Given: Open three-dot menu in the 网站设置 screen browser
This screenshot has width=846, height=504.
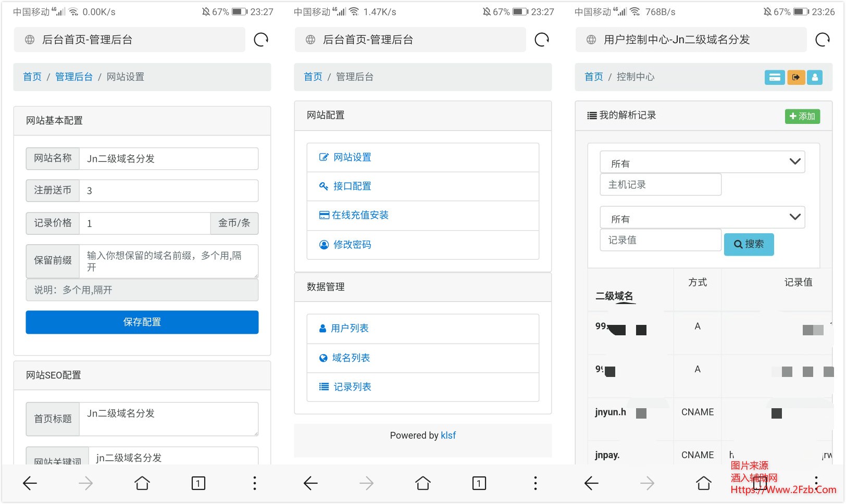Looking at the screenshot, I should point(255,483).
